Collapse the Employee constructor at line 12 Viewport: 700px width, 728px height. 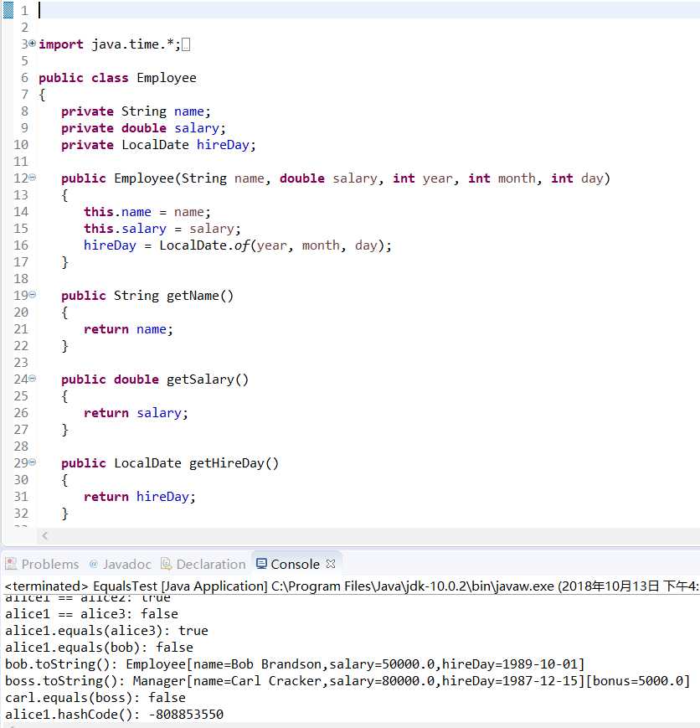33,178
